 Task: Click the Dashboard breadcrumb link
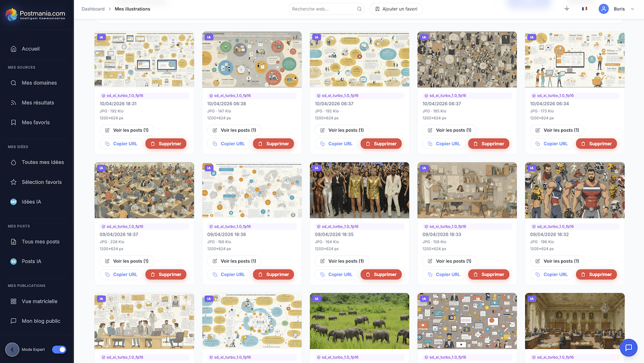tap(93, 9)
